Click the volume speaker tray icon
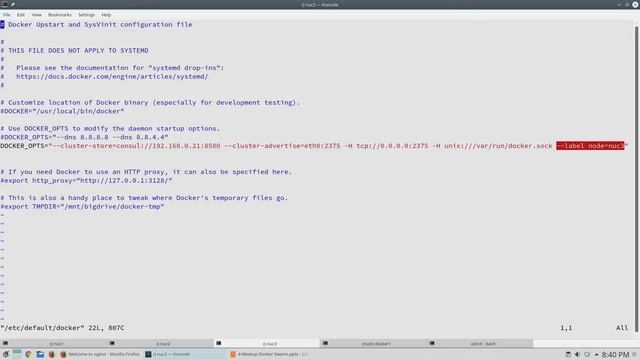Screen dimensions: 640x360 (x=577, y=354)
